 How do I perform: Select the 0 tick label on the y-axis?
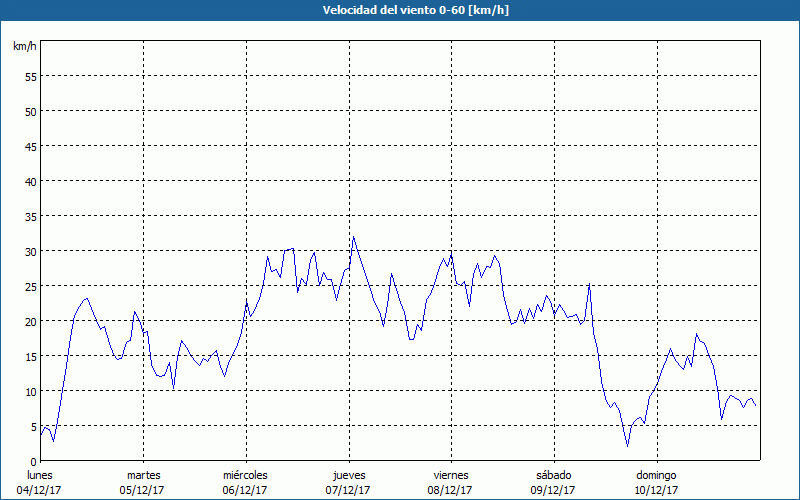(x=33, y=461)
